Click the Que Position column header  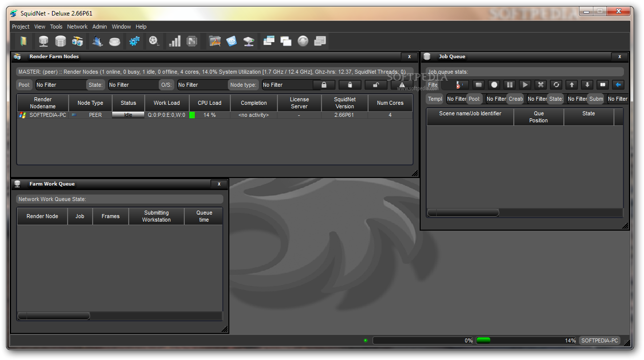click(x=538, y=117)
